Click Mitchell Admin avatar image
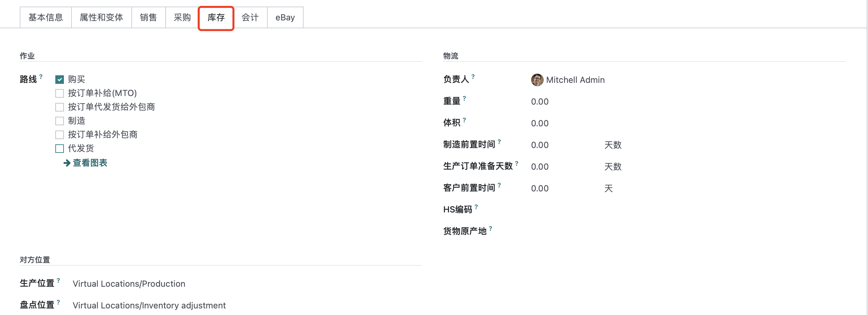The width and height of the screenshot is (868, 315). 537,80
